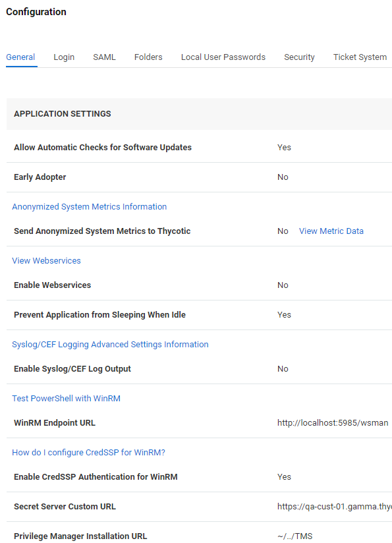Open the SAML tab
Viewport: 392px width, 543px height.
[x=104, y=57]
